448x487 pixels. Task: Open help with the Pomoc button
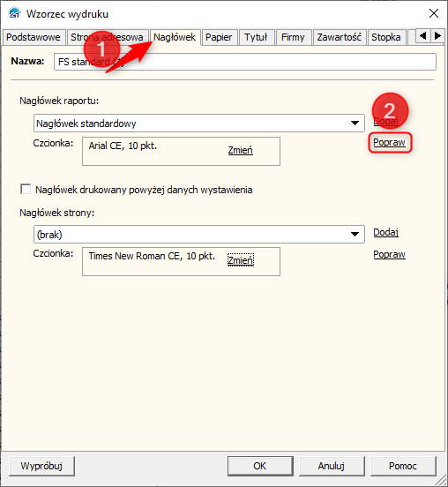(x=403, y=466)
